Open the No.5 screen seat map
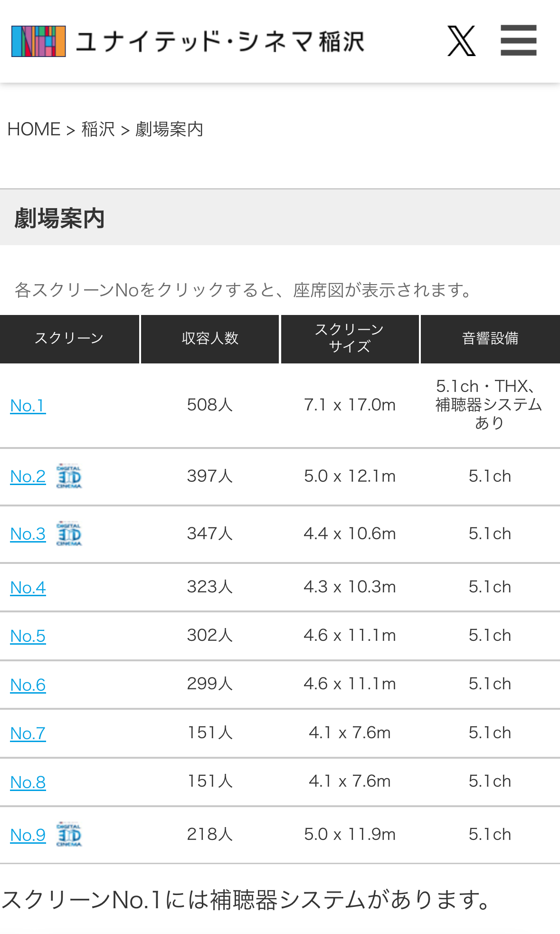 28,636
